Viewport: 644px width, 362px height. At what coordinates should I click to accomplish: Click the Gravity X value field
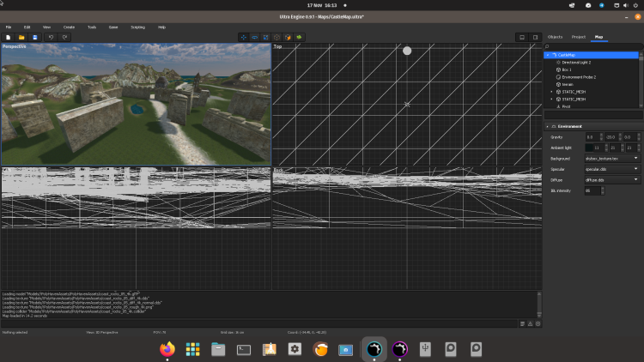pyautogui.click(x=592, y=137)
